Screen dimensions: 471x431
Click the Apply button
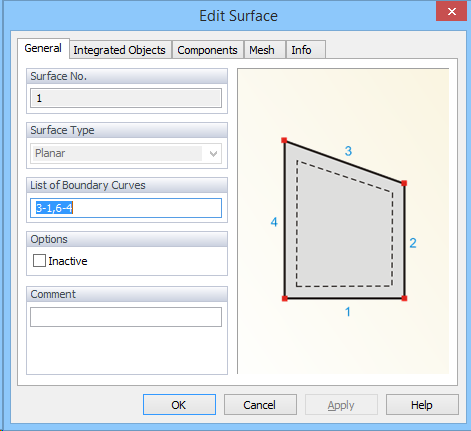(341, 405)
